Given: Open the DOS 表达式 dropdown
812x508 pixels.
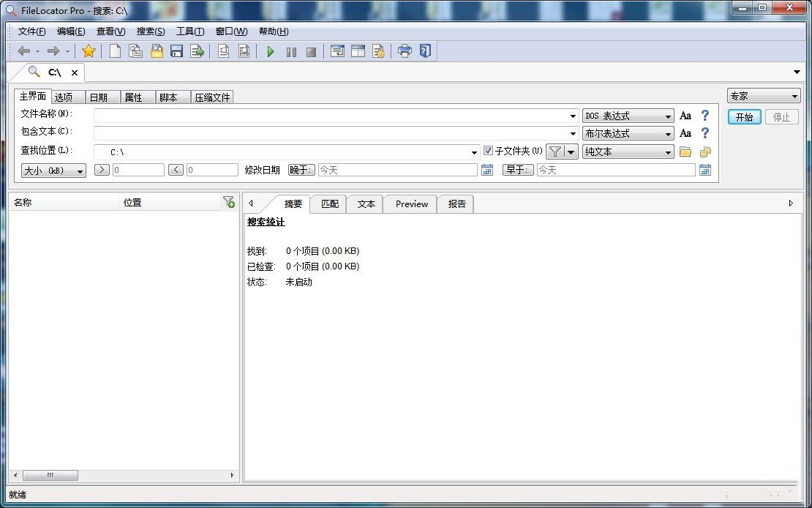Looking at the screenshot, I should (x=628, y=116).
